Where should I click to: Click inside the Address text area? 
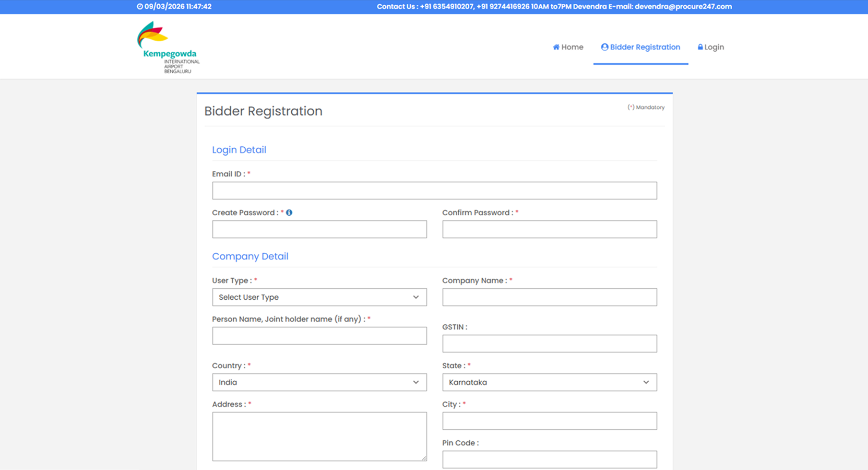tap(319, 436)
